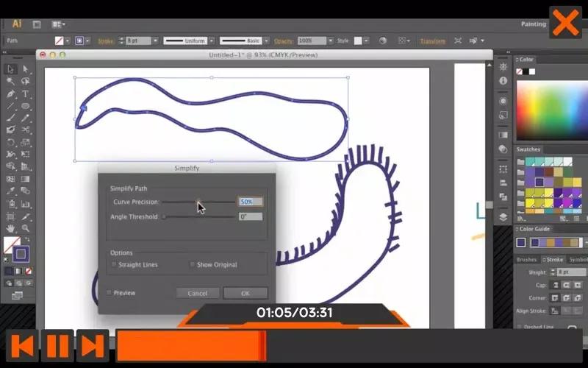Select the Paintbrush tool
Image resolution: width=588 pixels, height=368 pixels.
10,118
